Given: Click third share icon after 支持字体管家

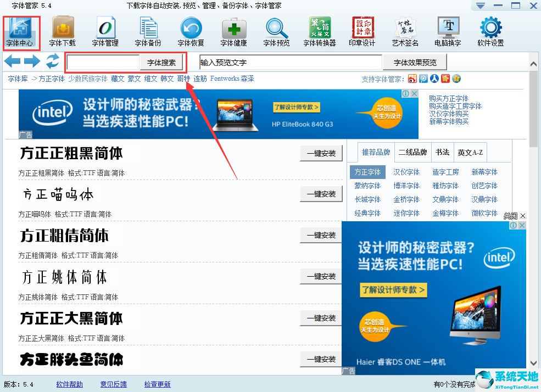Looking at the screenshot, I should click(434, 79).
